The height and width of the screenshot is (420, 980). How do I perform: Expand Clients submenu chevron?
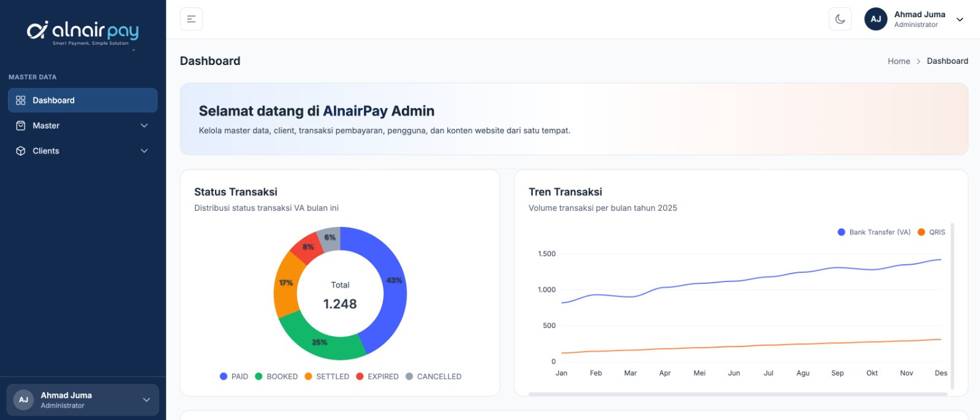(145, 151)
